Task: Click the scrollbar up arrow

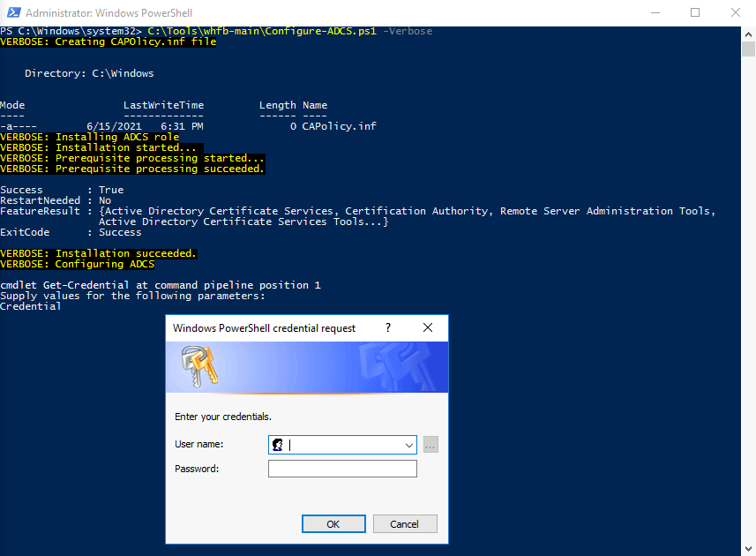Action: click(x=749, y=34)
